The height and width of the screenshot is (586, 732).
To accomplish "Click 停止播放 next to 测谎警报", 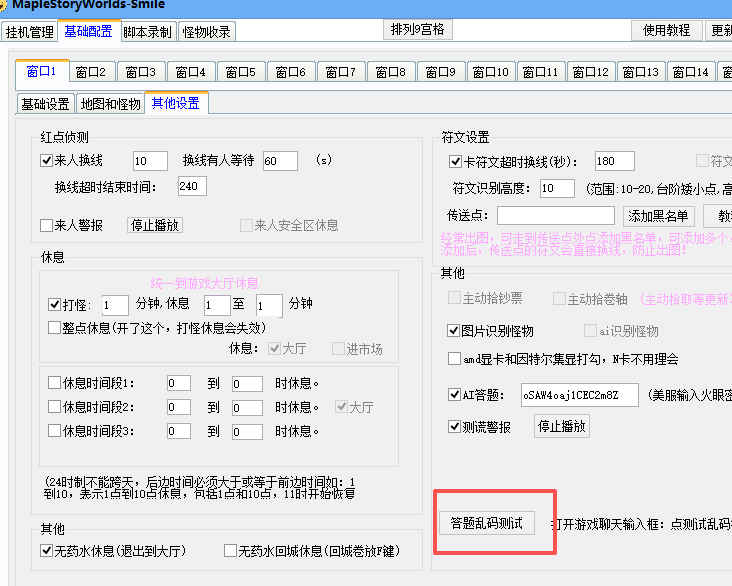I will tap(563, 426).
